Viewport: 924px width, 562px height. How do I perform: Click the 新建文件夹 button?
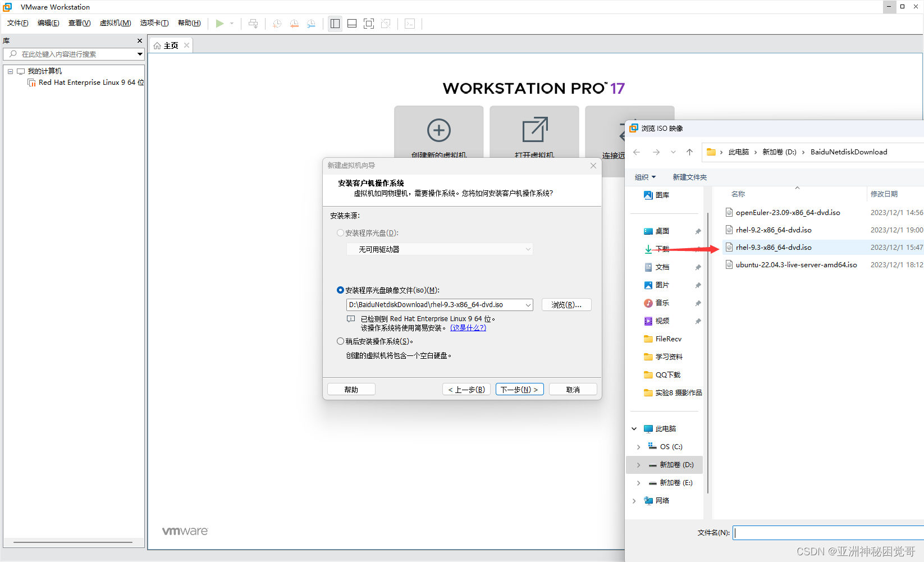coord(690,177)
